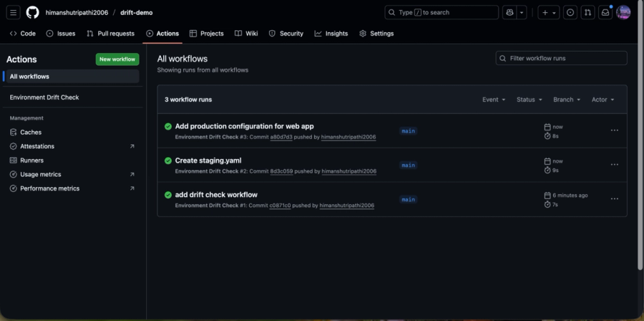Click the external arrow beside Performance metrics
This screenshot has width=644, height=321.
pos(132,188)
